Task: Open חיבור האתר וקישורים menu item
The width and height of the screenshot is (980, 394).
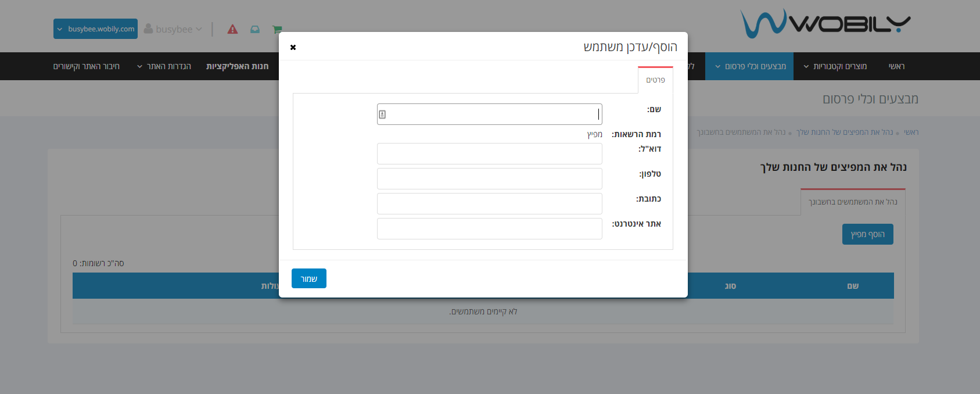Action: tap(87, 66)
